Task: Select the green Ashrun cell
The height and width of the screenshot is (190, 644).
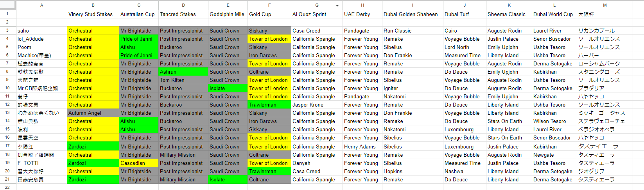Action: tap(183, 72)
